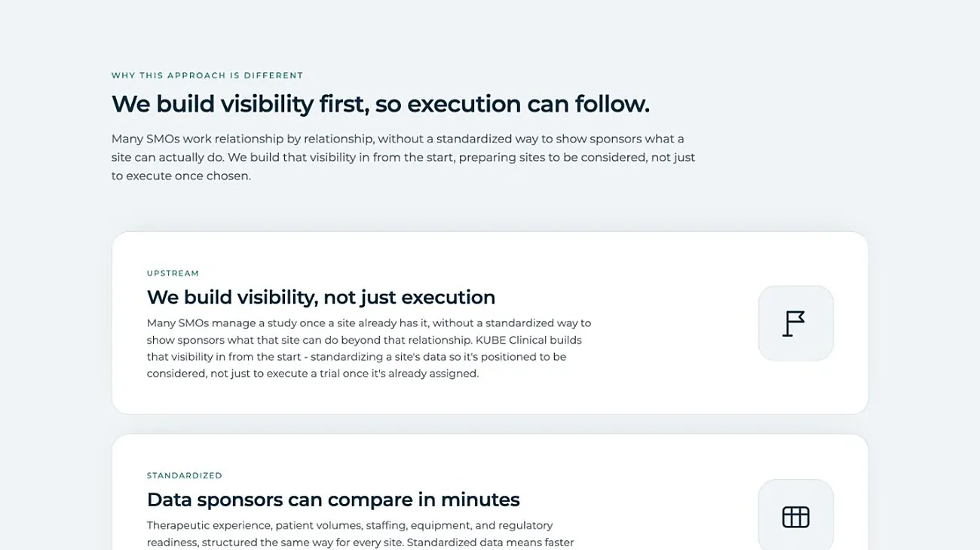Viewport: 980px width, 550px height.
Task: Click the word 'execution' in the top main heading
Action: [464, 104]
